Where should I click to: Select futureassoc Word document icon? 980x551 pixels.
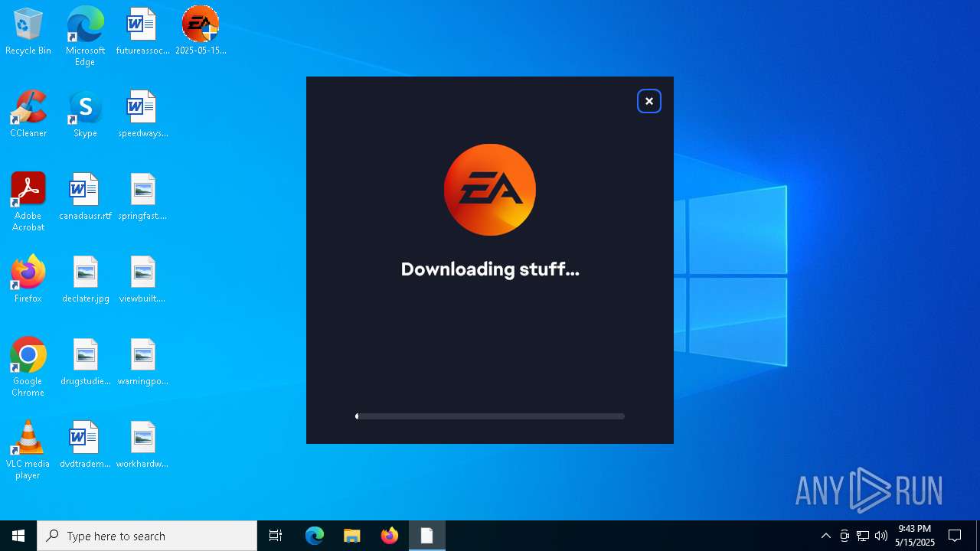(142, 31)
